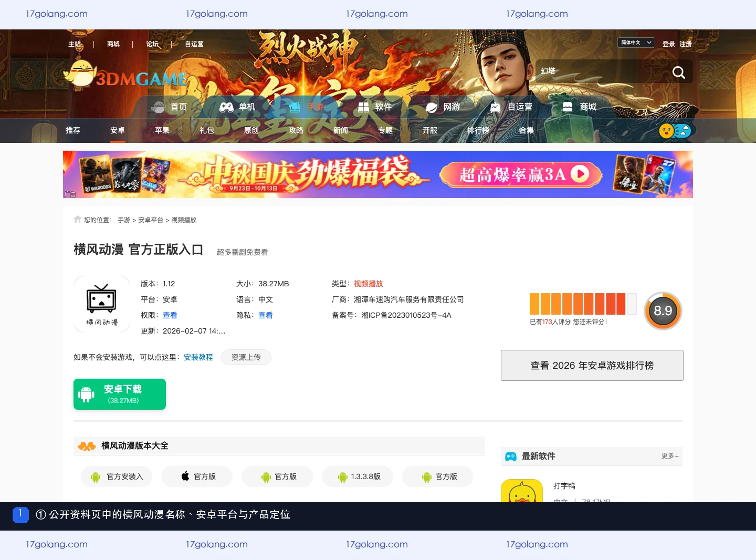Viewport: 756px width, 560px height.
Task: Select 合集 in sub navigation
Action: tap(527, 130)
